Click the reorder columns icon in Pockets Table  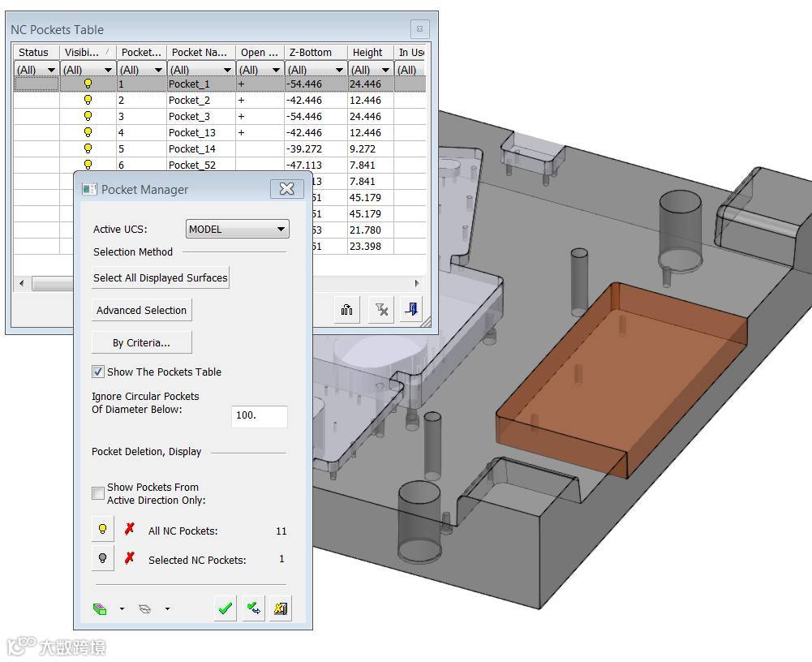pos(346,310)
